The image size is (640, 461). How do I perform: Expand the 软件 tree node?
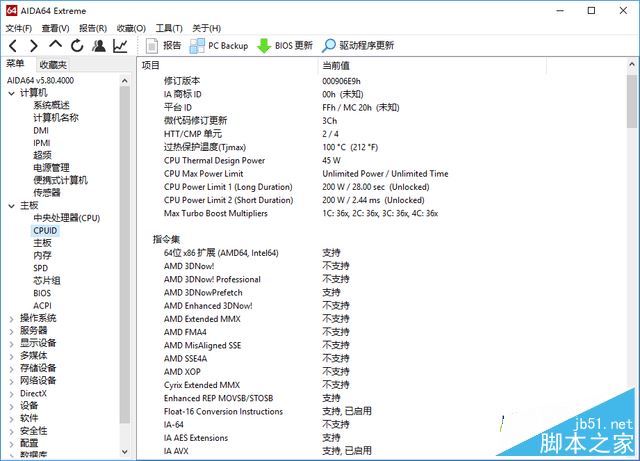coord(11,419)
